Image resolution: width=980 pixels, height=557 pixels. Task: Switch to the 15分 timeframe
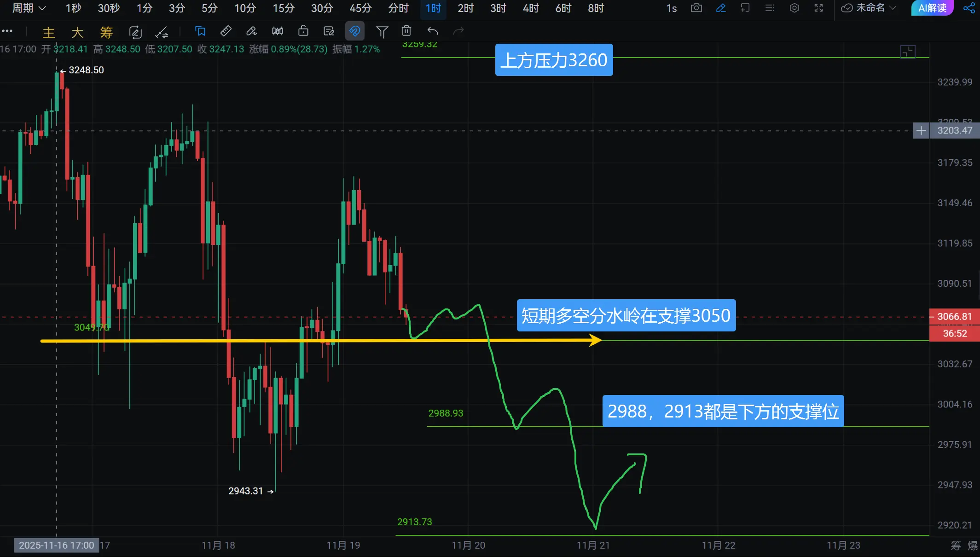[283, 8]
